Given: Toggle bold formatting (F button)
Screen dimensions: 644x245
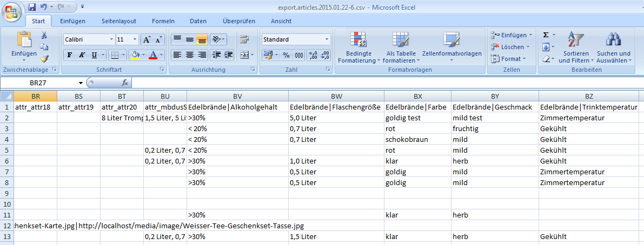Looking at the screenshot, I should (x=70, y=55).
